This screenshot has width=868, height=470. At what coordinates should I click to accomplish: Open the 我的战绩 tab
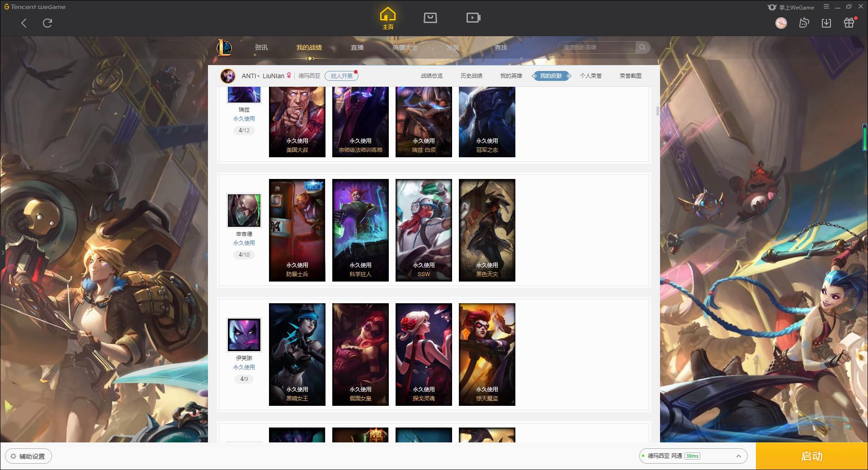click(309, 47)
